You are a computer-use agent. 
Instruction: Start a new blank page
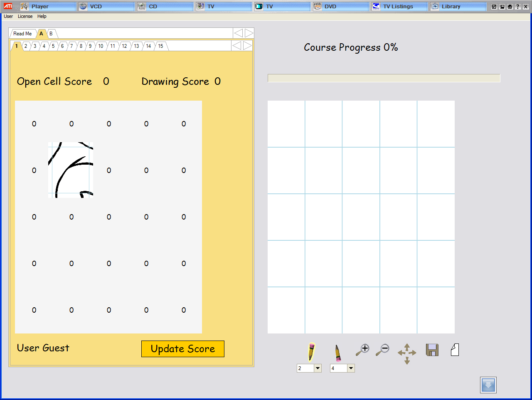[455, 350]
